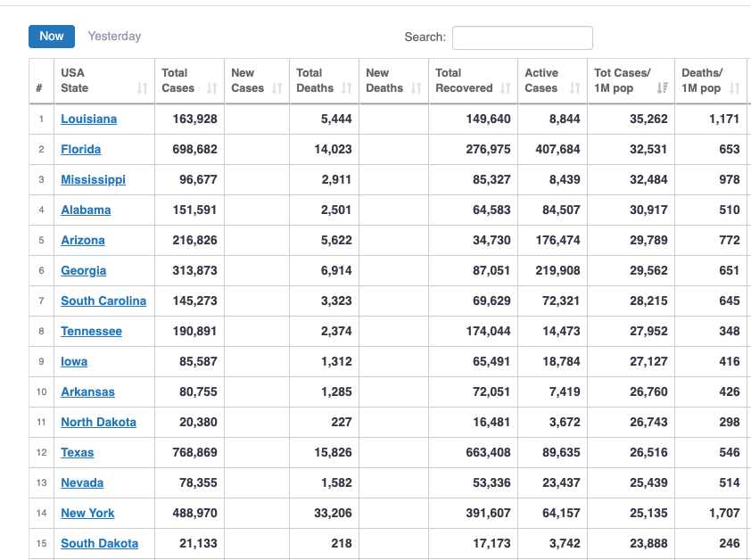Open South Carolina link
Viewport: 751px width, 560px height.
pos(103,301)
